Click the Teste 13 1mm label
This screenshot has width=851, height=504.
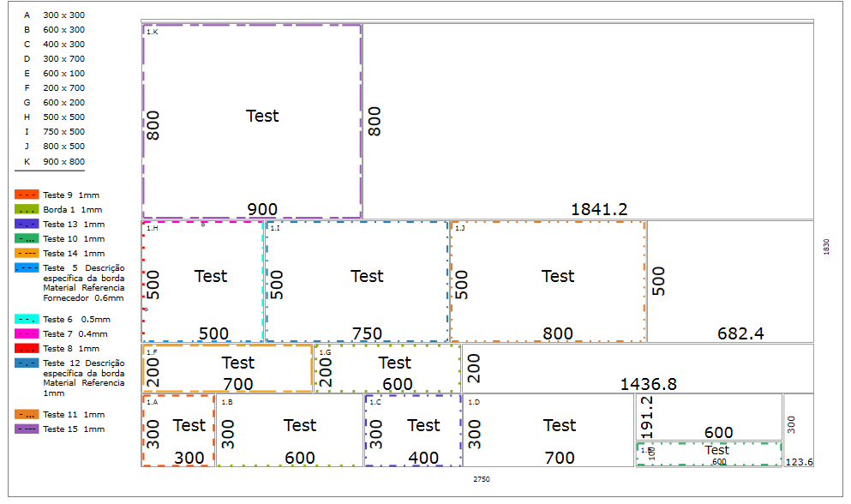[74, 225]
